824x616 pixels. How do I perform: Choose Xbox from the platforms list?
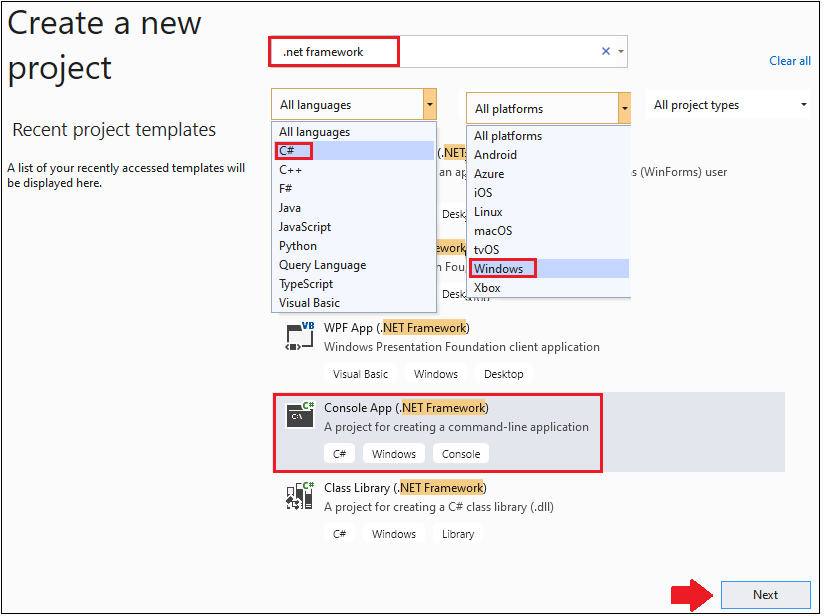pyautogui.click(x=486, y=287)
